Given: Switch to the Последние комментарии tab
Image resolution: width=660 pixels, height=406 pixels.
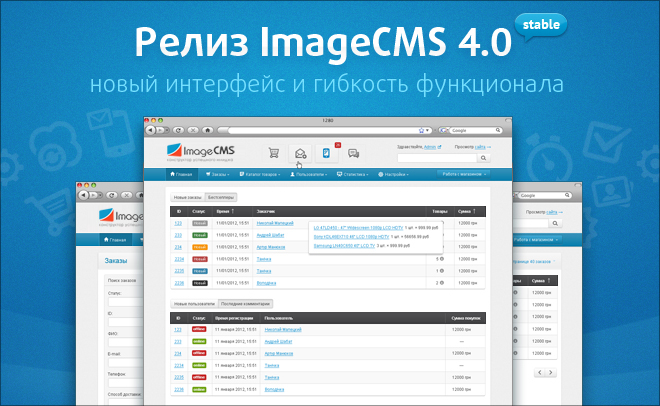Looking at the screenshot, I should pos(245,303).
